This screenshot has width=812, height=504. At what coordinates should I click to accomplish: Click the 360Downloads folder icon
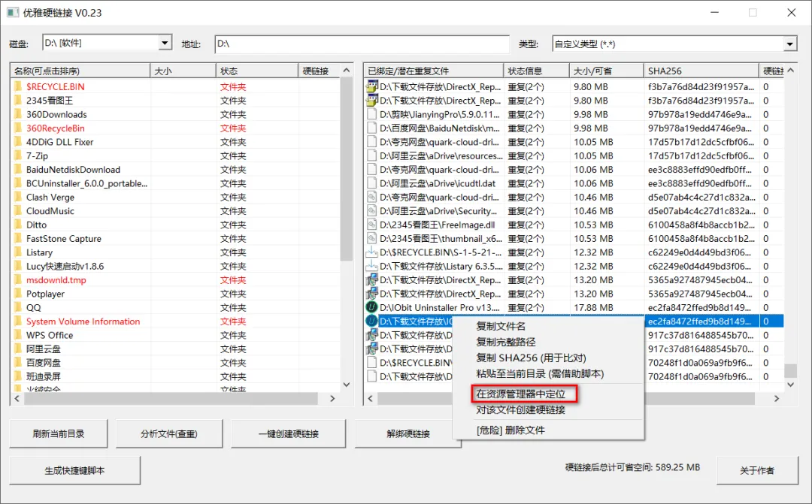click(x=17, y=114)
